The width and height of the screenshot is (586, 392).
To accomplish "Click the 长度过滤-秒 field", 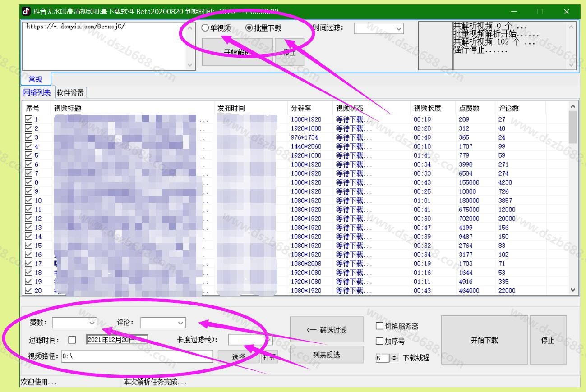I will point(250,340).
